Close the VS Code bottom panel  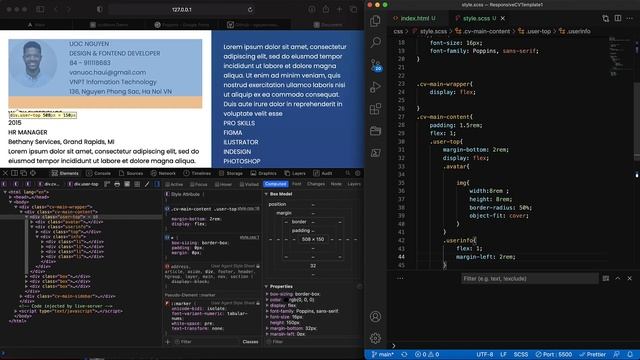point(629,278)
